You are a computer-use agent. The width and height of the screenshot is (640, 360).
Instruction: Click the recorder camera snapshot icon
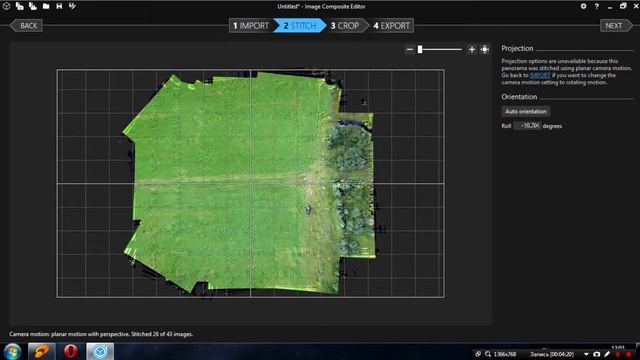(x=597, y=354)
